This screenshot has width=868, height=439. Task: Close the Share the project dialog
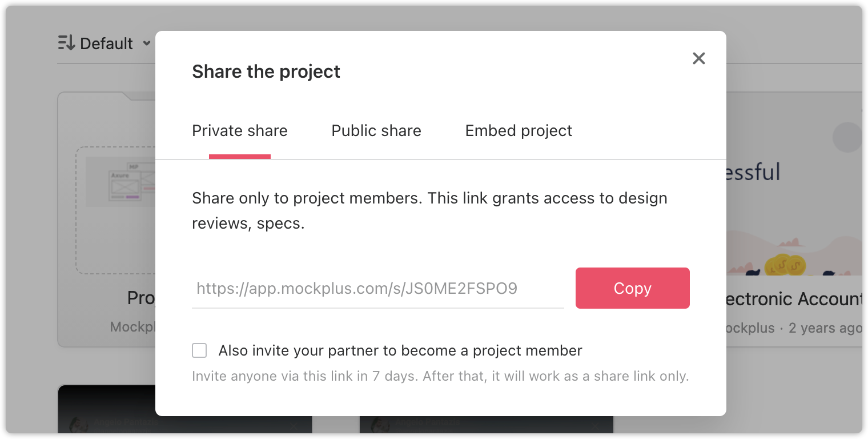[698, 58]
